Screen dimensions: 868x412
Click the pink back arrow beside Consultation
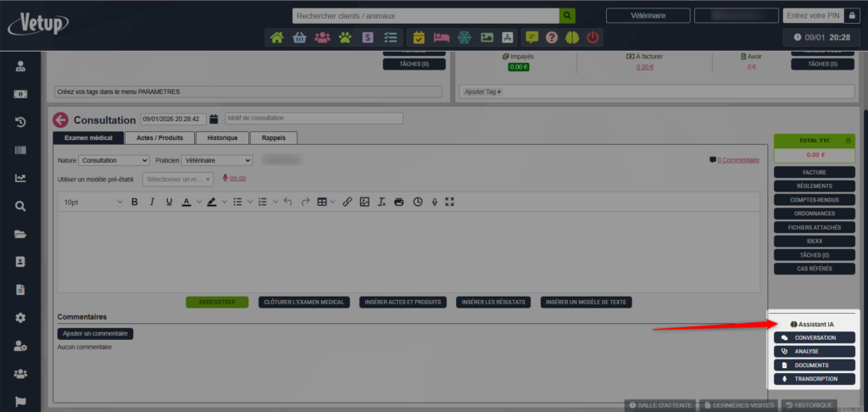60,120
